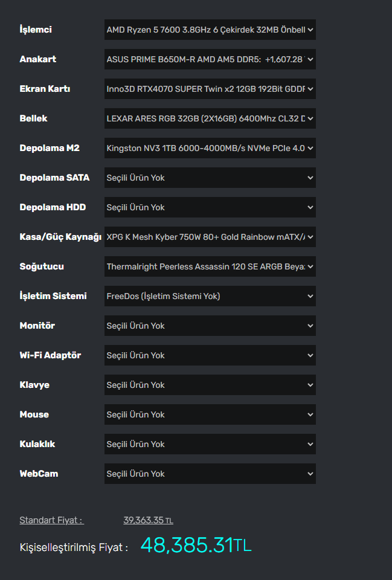Click the 39,363.35 TL standard price
The height and width of the screenshot is (580, 392).
148,520
